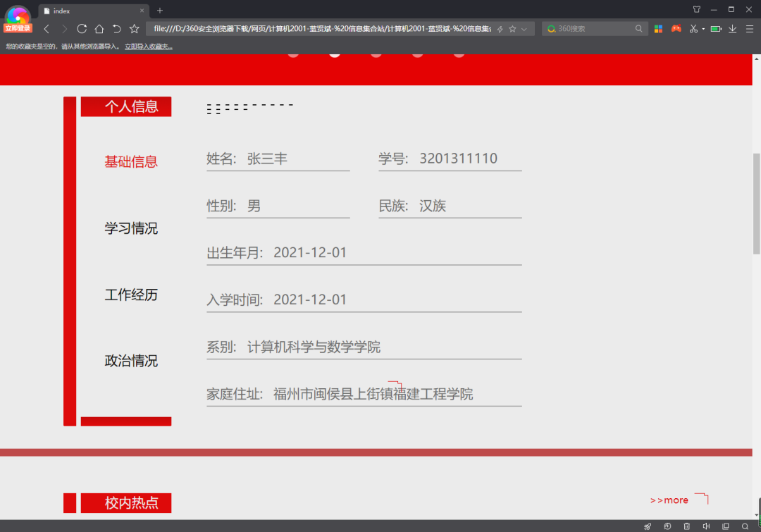Viewport: 761px width, 532px height.
Task: Click the 校内热点 section header
Action: point(126,503)
